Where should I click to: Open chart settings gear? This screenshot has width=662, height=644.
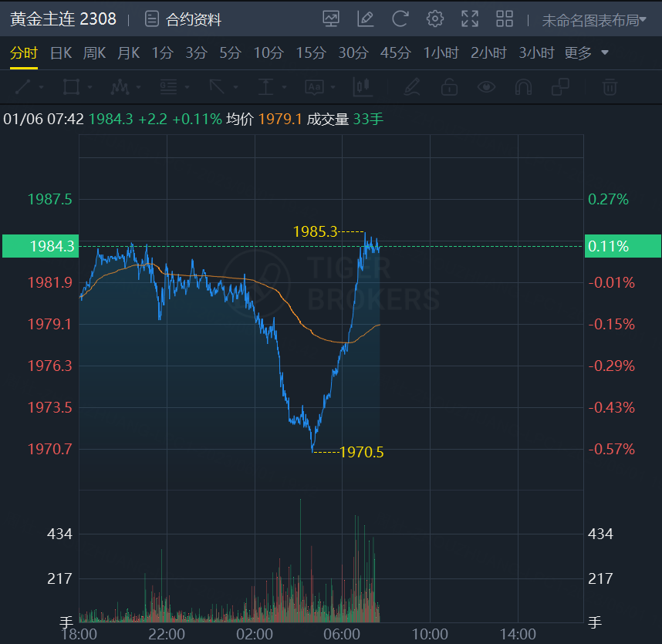tap(435, 19)
